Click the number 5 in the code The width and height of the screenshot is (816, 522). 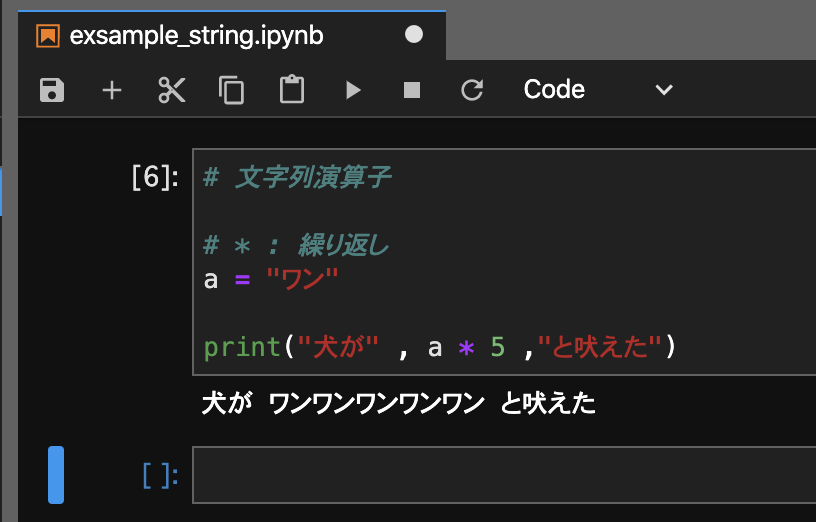[x=498, y=347]
